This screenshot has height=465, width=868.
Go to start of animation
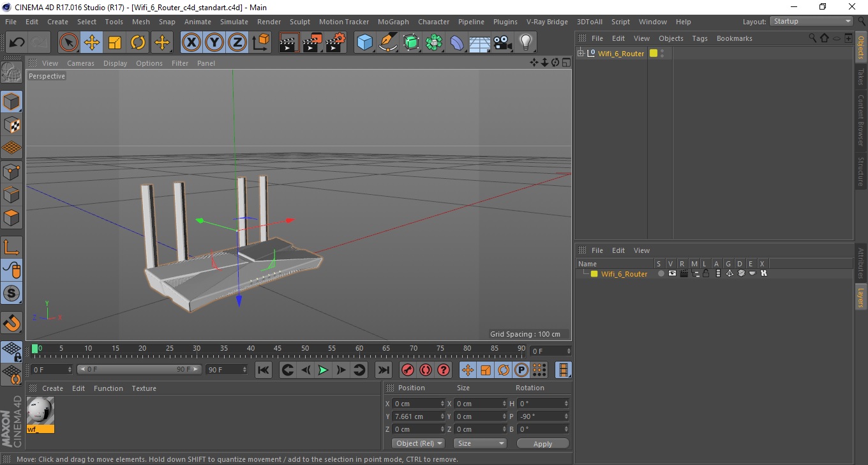[x=264, y=370]
